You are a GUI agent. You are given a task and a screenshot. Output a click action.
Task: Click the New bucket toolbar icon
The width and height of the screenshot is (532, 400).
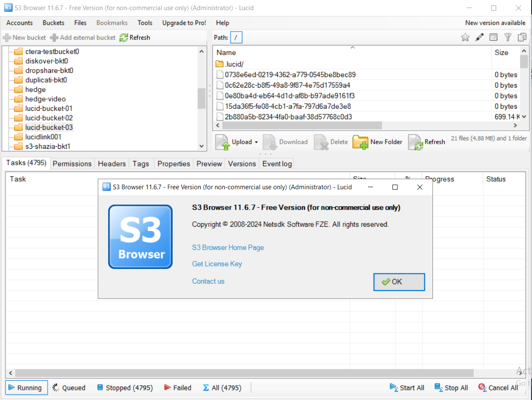click(x=7, y=38)
